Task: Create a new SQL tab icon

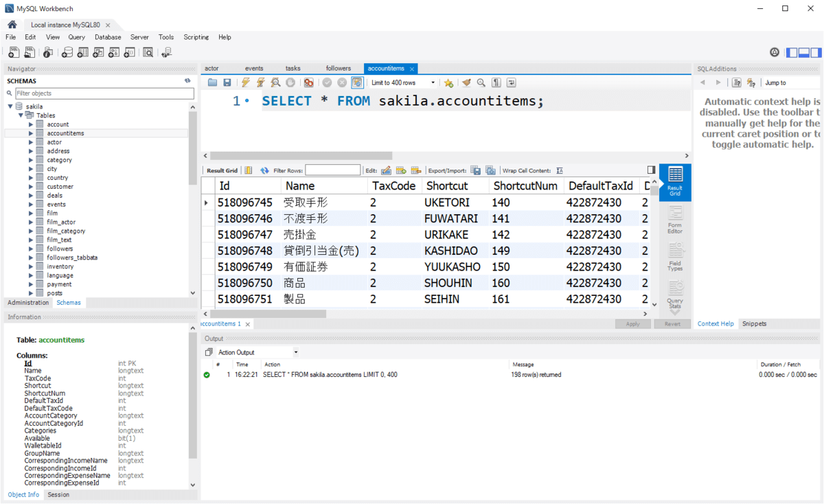Action: [14, 52]
